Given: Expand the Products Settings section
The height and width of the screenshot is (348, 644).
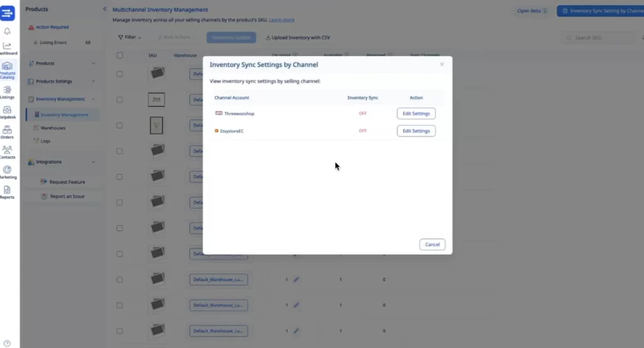Looking at the screenshot, I should pyautogui.click(x=62, y=81).
